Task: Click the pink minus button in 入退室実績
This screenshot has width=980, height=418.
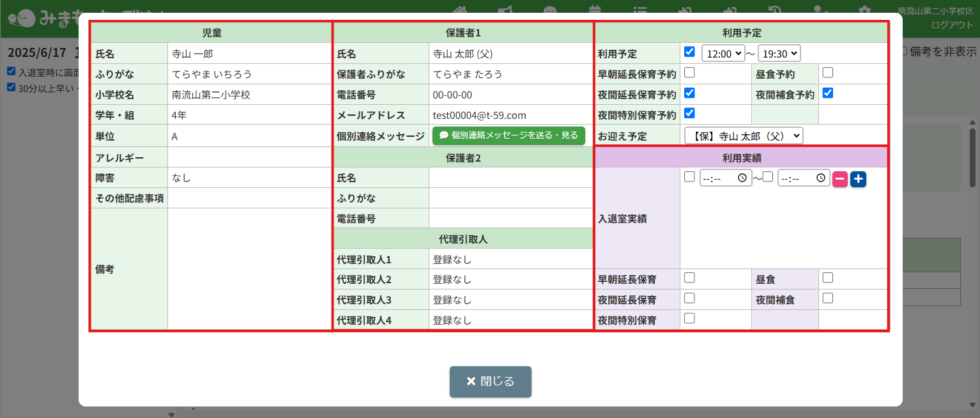Action: [840, 179]
